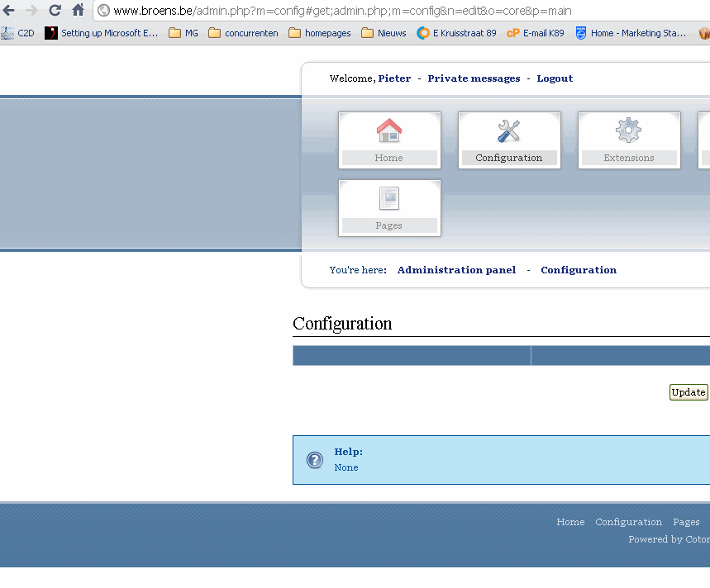Expand the Nieuws bookmarks folder
The image size is (710, 588).
(384, 33)
